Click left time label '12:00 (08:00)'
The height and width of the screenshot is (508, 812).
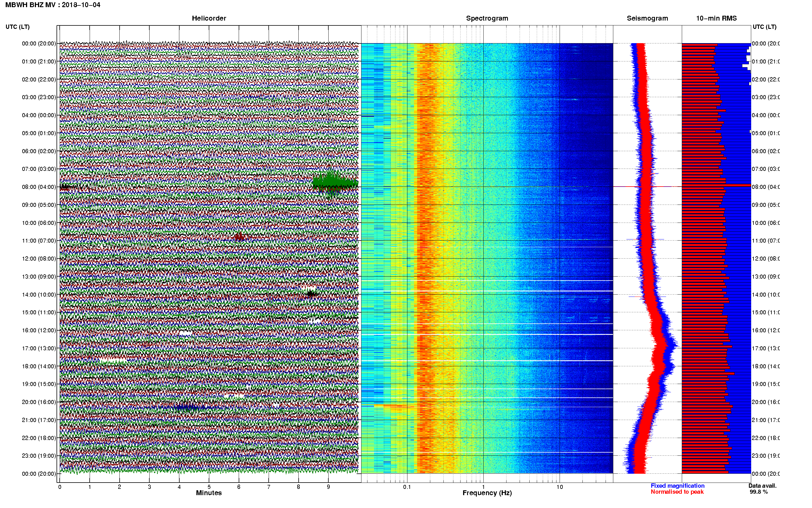pos(39,259)
